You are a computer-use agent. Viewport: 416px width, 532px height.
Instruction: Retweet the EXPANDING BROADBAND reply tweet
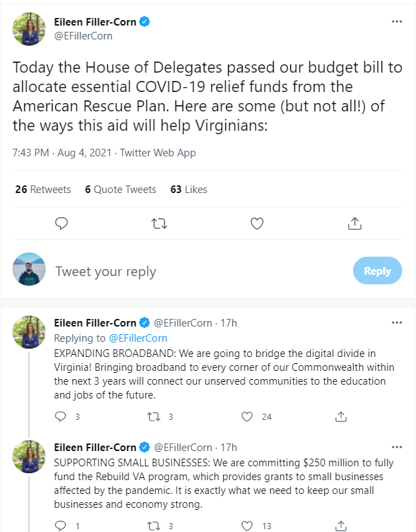coord(153,416)
